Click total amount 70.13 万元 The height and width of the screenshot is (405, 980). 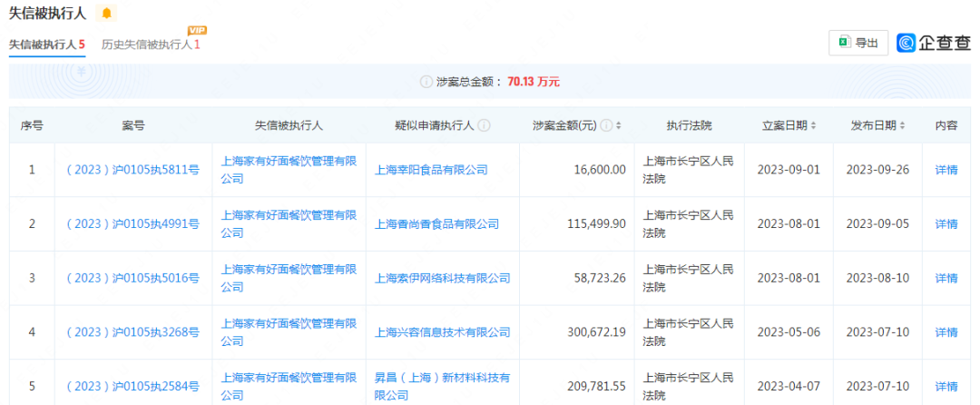pyautogui.click(x=534, y=82)
